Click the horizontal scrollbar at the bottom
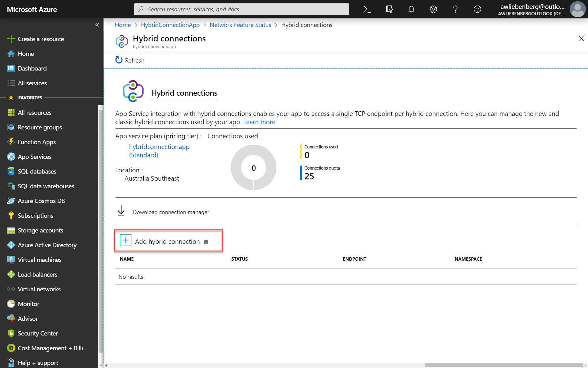588x368 pixels. pos(503,365)
